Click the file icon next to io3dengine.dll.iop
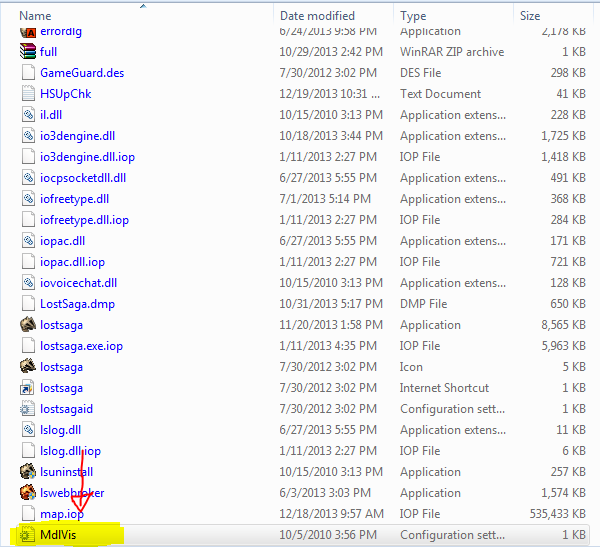 [x=28, y=157]
